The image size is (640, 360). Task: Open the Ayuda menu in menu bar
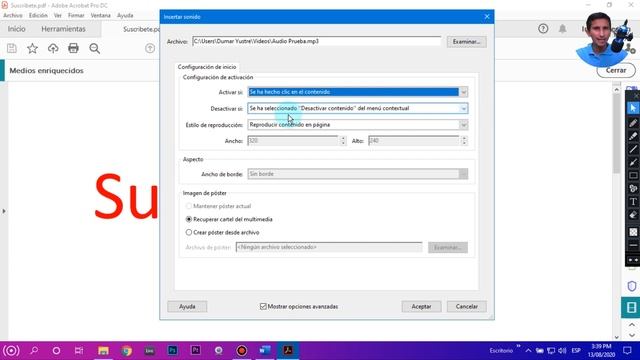pyautogui.click(x=125, y=15)
